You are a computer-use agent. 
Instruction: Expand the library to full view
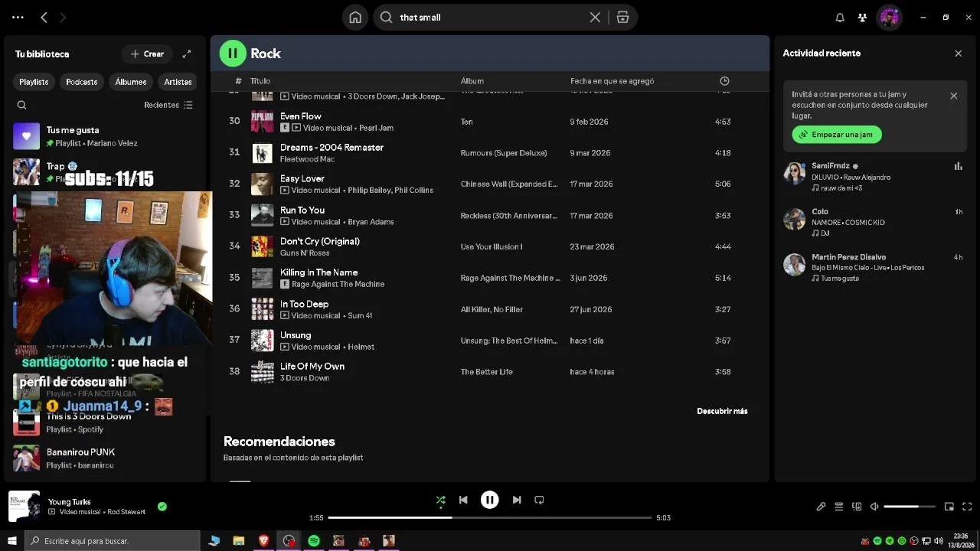coord(187,54)
